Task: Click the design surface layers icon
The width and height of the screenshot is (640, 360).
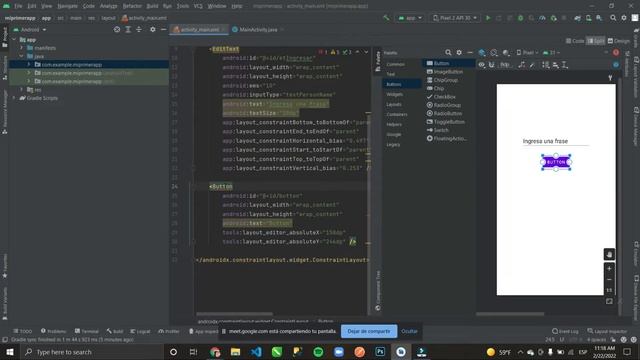Action: tap(482, 53)
